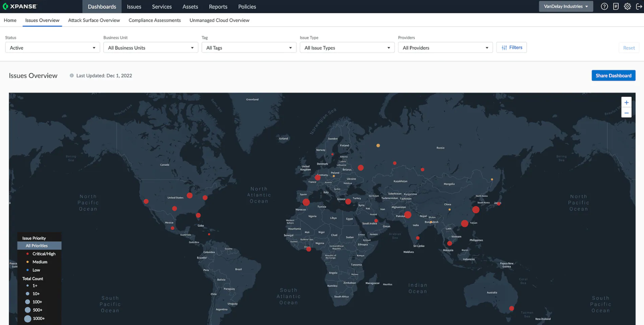The width and height of the screenshot is (644, 325).
Task: Click the help question mark icon
Action: [604, 6]
